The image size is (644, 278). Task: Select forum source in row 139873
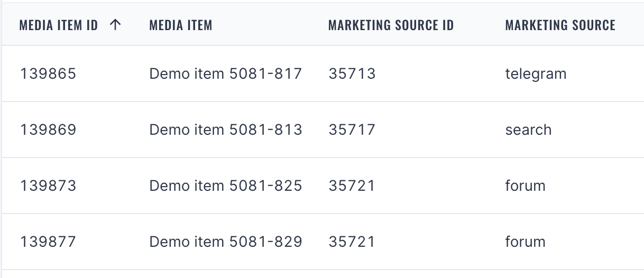525,186
